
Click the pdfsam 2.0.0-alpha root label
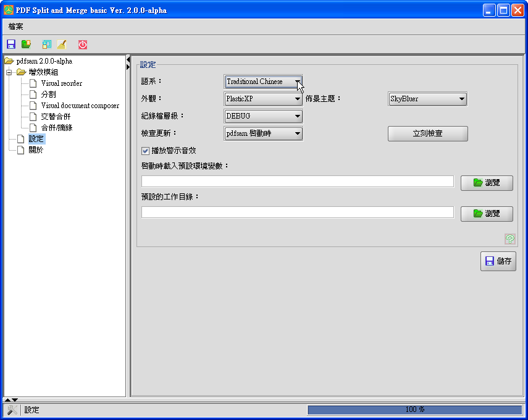(44, 61)
